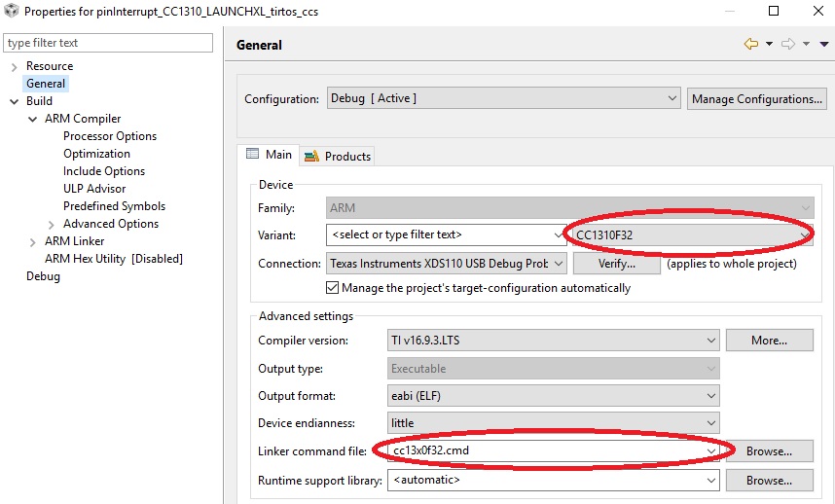Click the type filter text field

(108, 43)
